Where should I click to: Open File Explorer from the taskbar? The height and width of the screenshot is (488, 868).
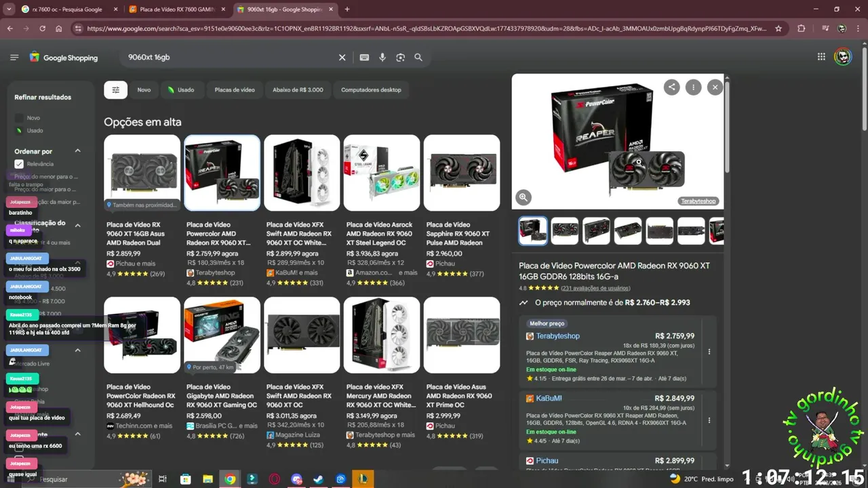point(208,479)
